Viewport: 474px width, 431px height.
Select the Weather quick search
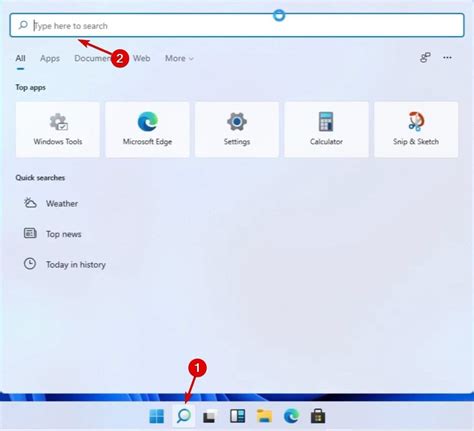click(62, 203)
